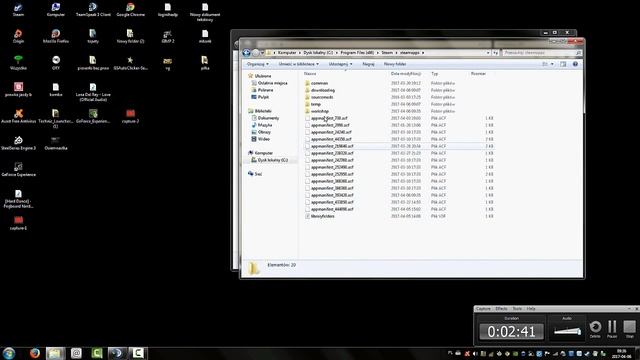Click the Explorer forward navigation arrow
Viewport: 640px width, 360px height.
(256, 53)
